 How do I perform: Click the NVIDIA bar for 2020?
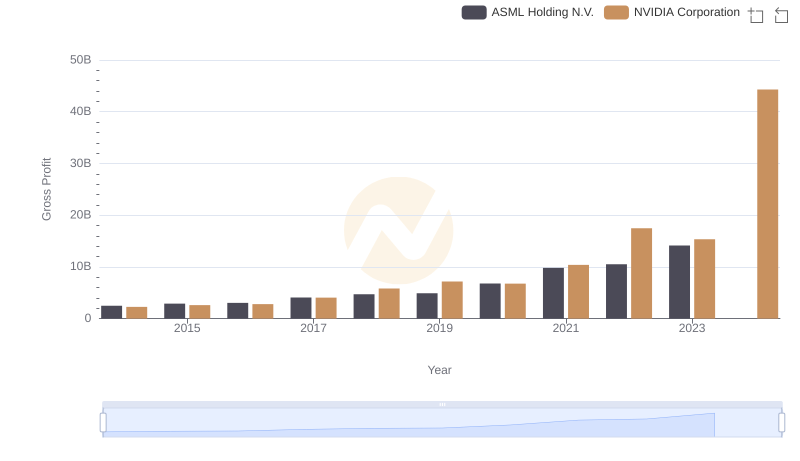(x=515, y=301)
